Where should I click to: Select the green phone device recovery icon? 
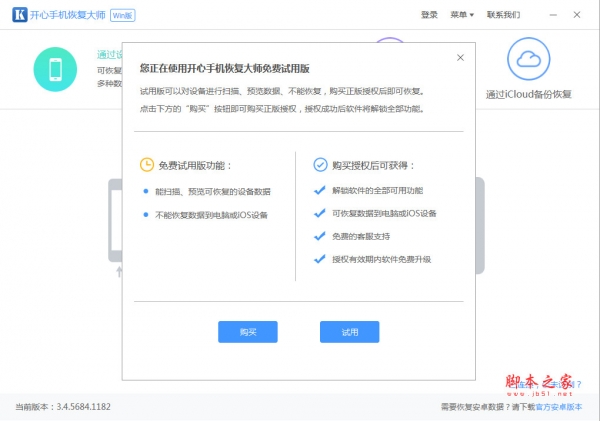tap(55, 69)
